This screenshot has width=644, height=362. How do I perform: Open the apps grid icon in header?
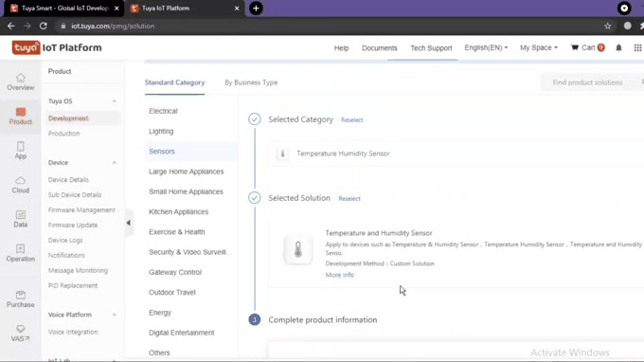click(x=637, y=47)
